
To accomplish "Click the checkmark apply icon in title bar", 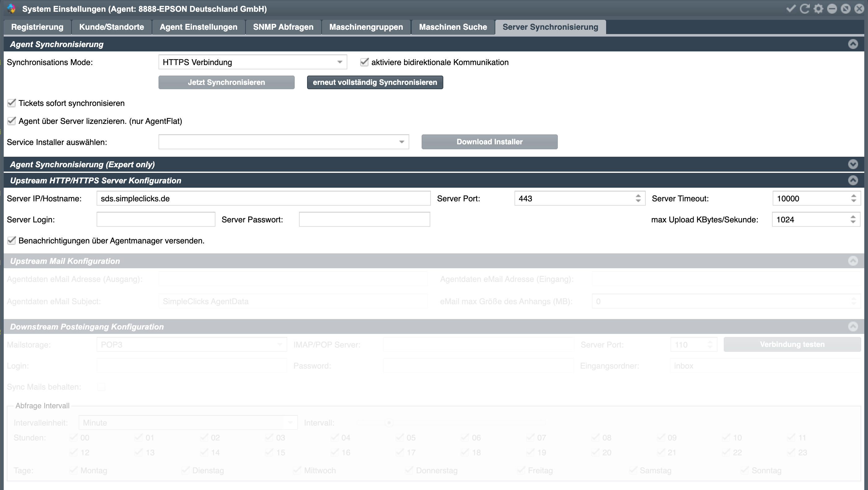I will tap(791, 9).
